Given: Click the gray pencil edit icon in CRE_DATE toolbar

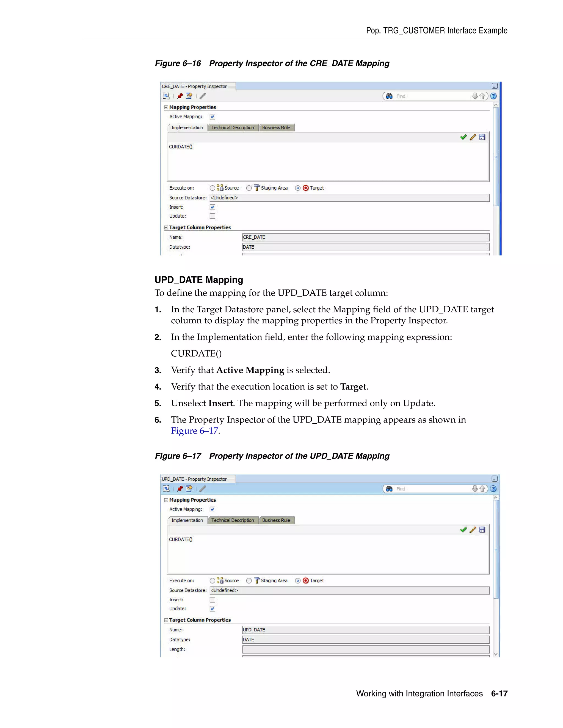Looking at the screenshot, I should point(203,96).
